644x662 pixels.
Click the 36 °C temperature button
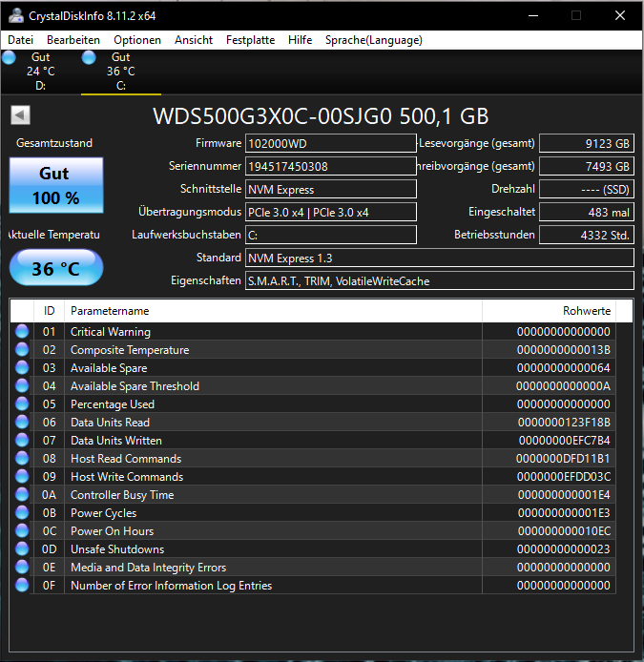pos(56,268)
